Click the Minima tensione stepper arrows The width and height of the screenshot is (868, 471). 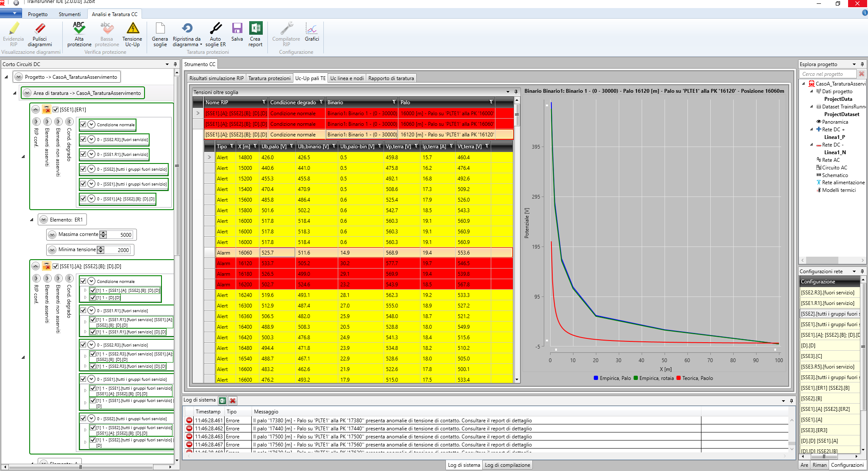click(x=100, y=249)
